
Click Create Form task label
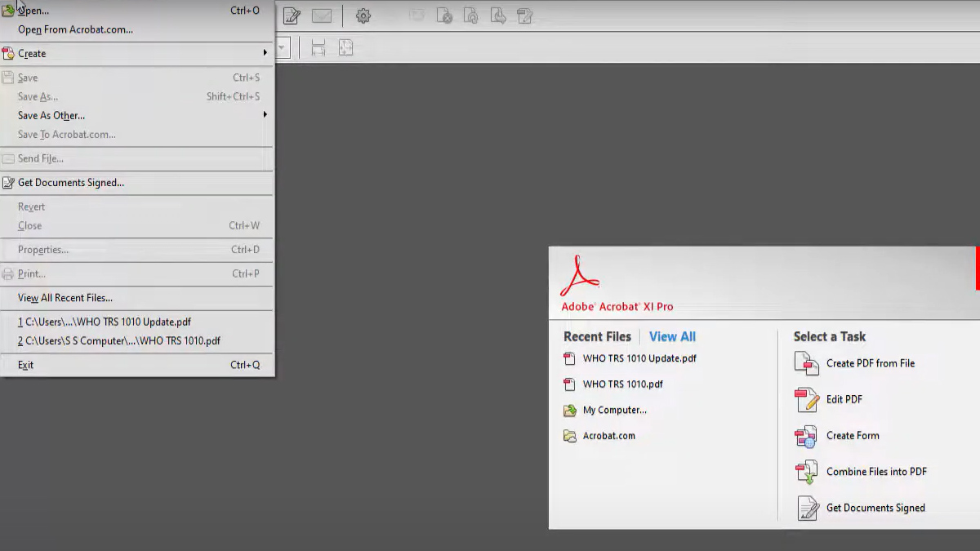coord(853,435)
